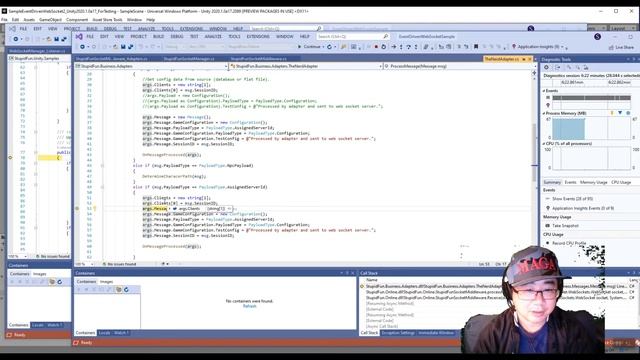Switch to the Locals tab in front window
Screen dimensions: 640x360
pyautogui.click(x=104, y=333)
